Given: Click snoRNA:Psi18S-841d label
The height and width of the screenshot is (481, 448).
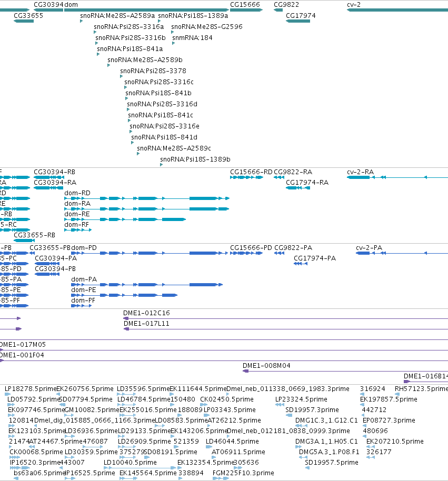Looking at the screenshot, I should (x=164, y=137).
